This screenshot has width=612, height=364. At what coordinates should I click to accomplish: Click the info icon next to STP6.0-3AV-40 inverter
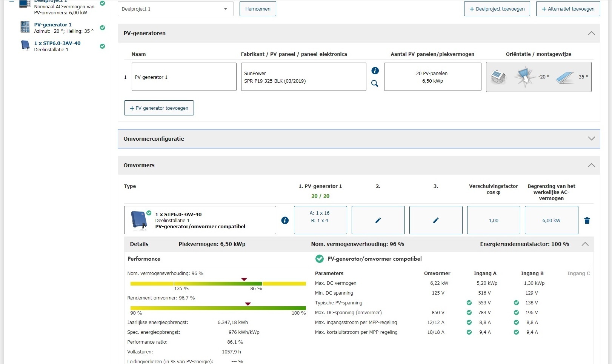285,220
